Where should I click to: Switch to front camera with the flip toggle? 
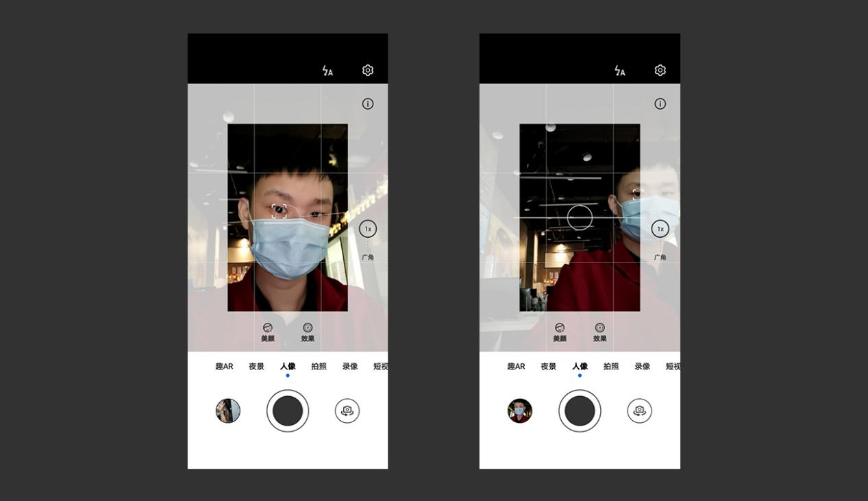coord(347,410)
